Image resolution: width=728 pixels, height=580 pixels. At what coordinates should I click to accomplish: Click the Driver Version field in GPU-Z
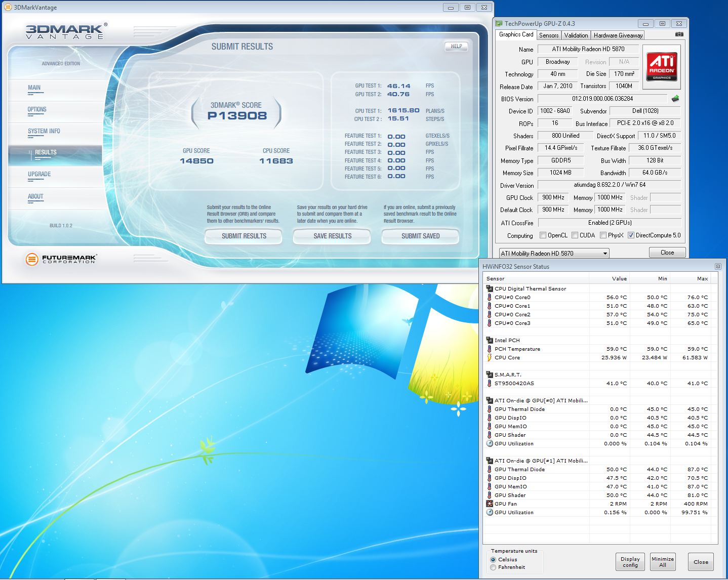coord(609,185)
